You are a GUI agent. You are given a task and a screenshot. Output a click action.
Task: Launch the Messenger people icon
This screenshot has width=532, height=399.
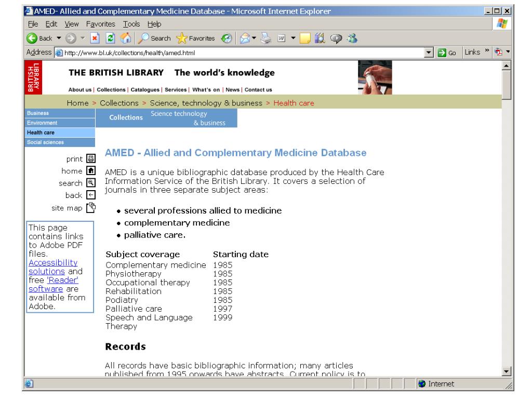[x=352, y=38]
